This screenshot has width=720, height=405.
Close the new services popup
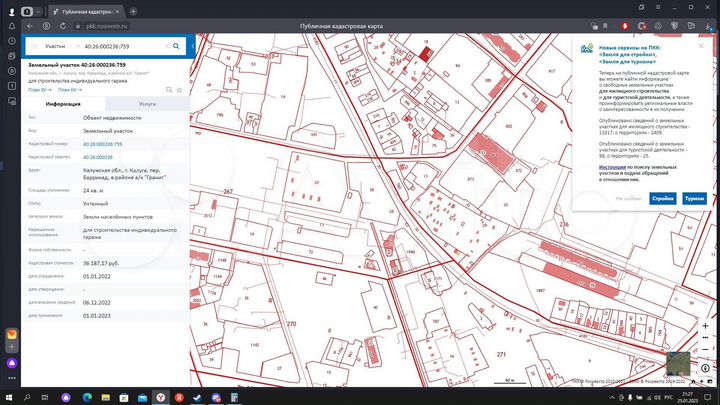pos(701,46)
